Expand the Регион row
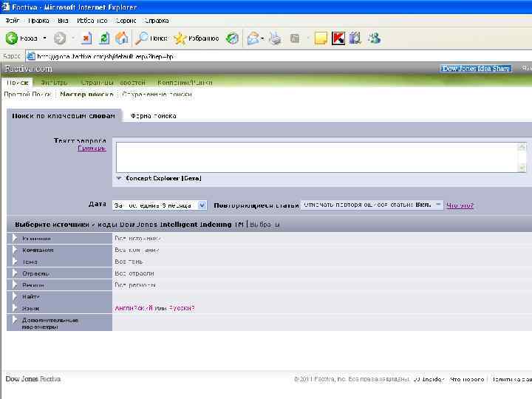 pos(15,284)
